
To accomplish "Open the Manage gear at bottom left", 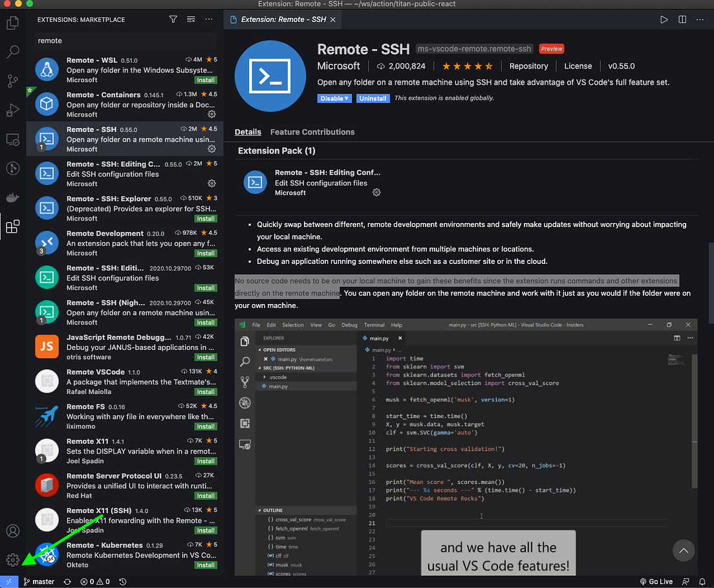I will click(13, 559).
